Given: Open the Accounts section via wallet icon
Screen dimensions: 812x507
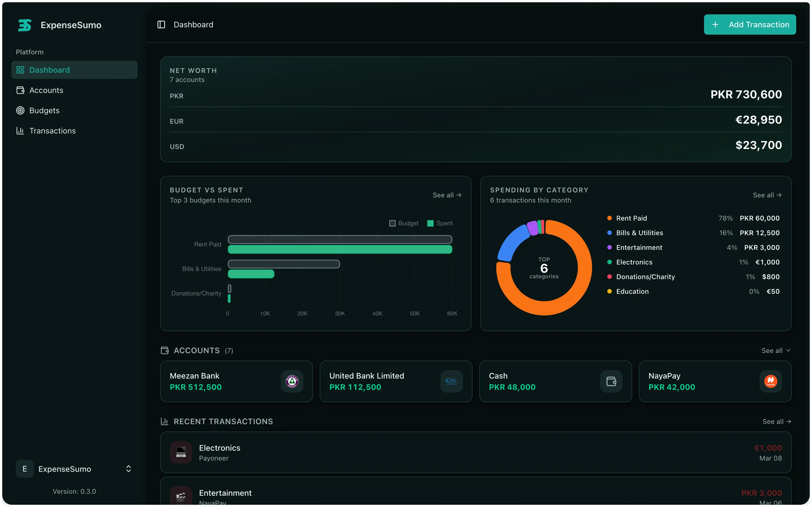Looking at the screenshot, I should pyautogui.click(x=20, y=90).
